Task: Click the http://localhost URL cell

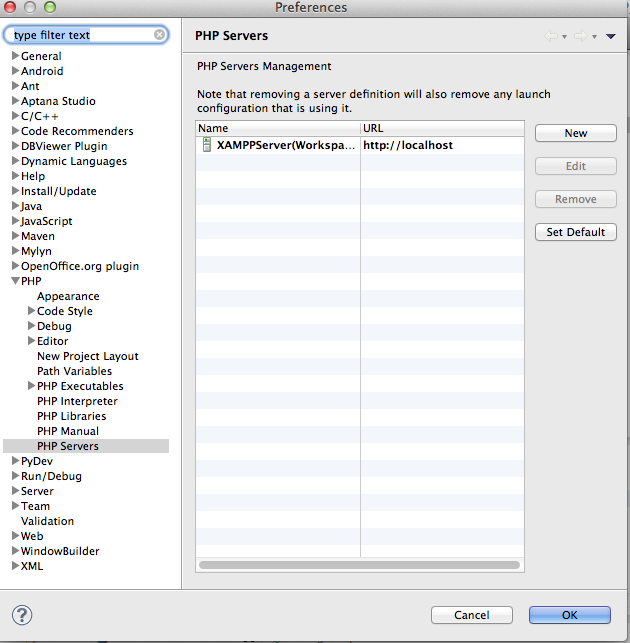Action: tap(408, 145)
